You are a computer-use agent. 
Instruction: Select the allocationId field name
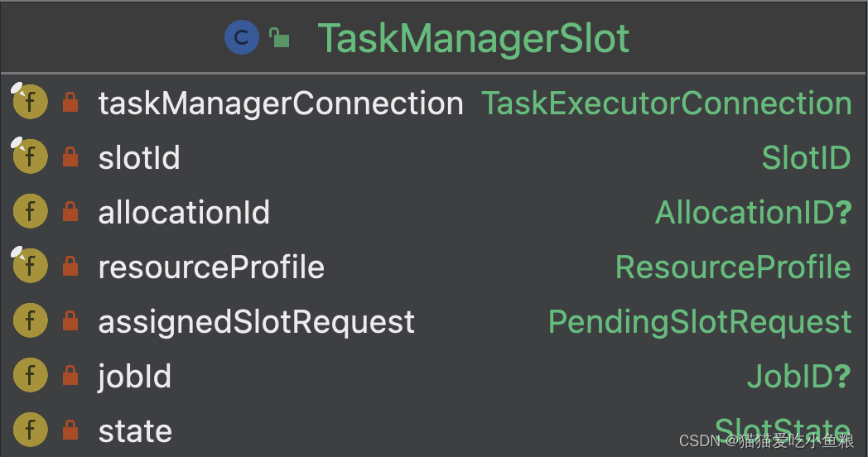pyautogui.click(x=184, y=213)
